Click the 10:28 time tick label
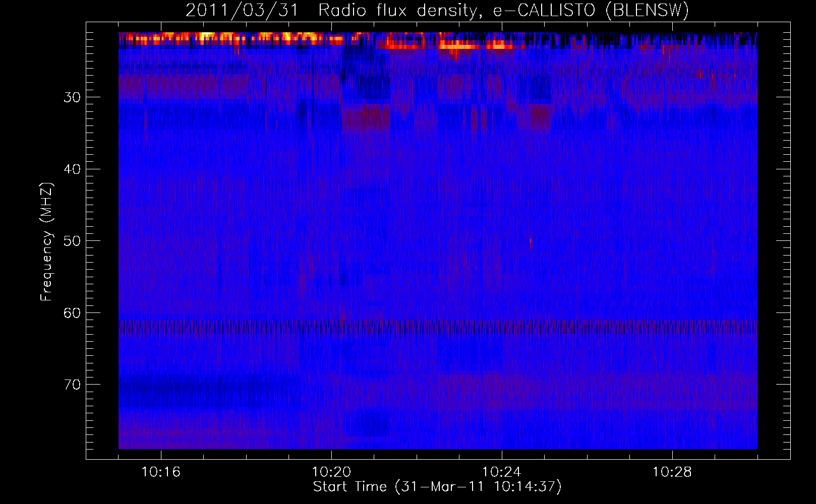 672,472
